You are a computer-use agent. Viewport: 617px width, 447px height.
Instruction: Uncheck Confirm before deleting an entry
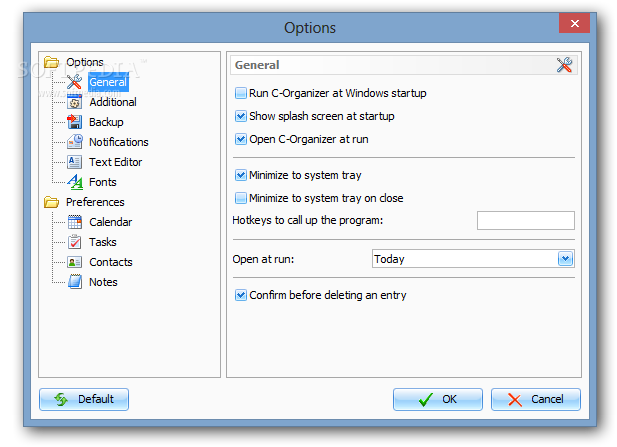click(240, 295)
